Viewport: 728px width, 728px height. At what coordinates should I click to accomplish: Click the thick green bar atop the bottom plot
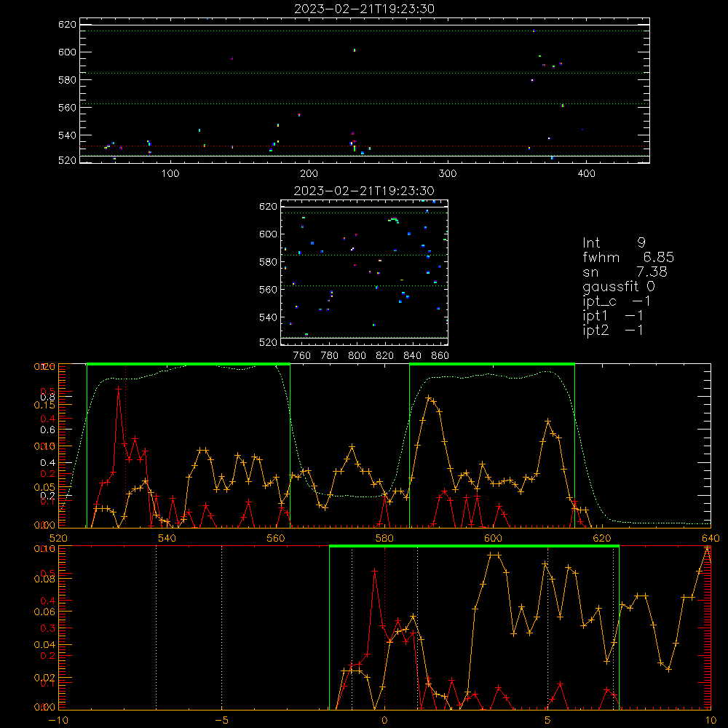pyautogui.click(x=474, y=547)
